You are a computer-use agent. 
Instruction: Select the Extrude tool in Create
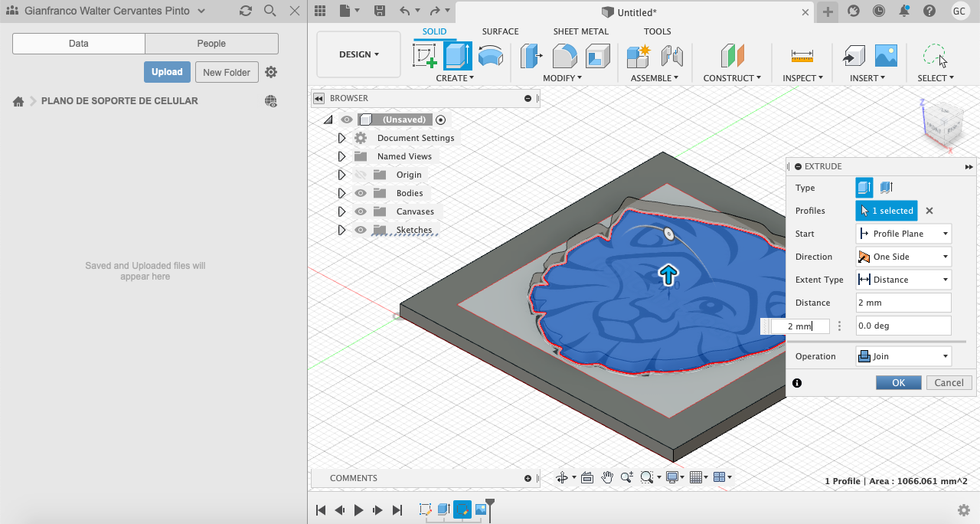click(458, 56)
